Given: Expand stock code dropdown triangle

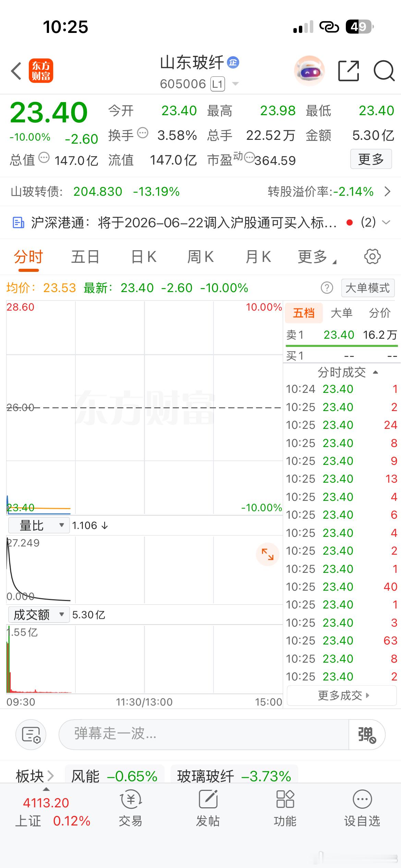Looking at the screenshot, I should (x=235, y=84).
